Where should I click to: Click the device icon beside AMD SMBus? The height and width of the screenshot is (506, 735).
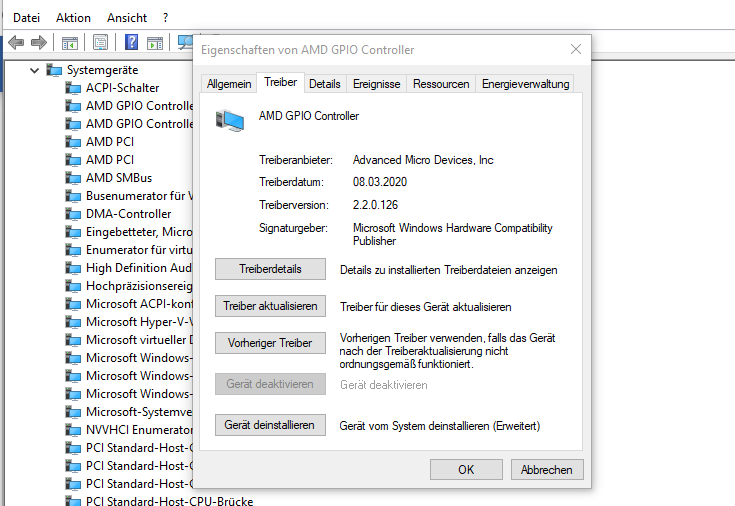[73, 178]
